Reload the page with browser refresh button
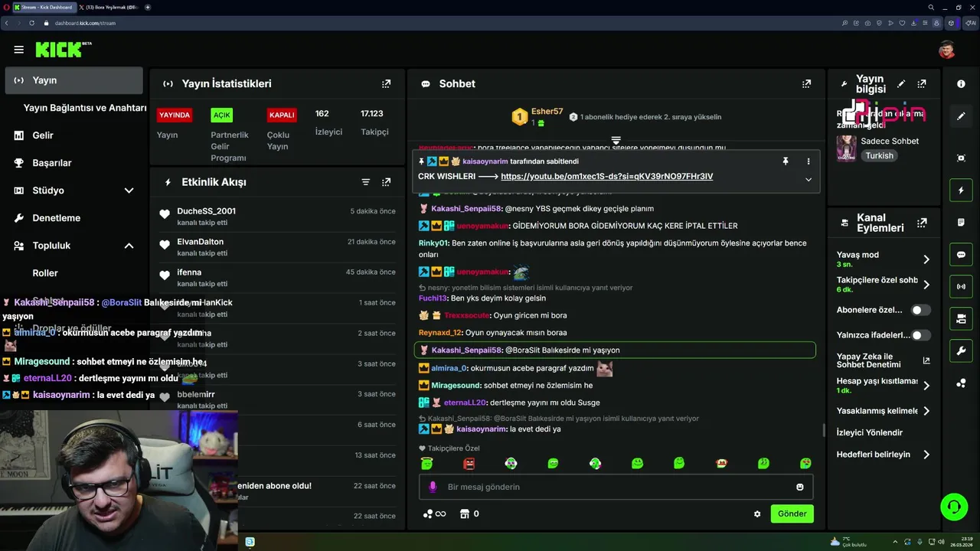Screen dimensions: 980x551 point(32,23)
